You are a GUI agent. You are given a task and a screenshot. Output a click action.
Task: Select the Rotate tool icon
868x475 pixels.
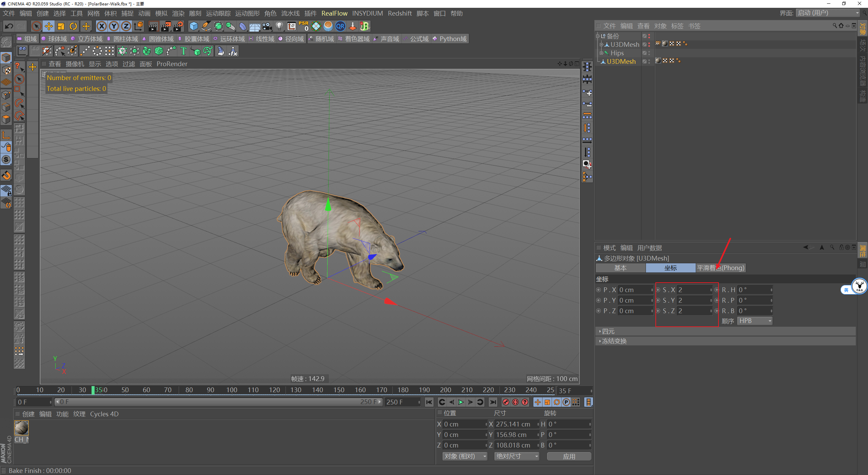pos(73,26)
